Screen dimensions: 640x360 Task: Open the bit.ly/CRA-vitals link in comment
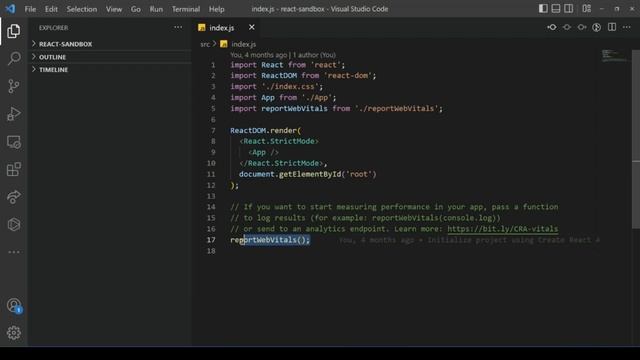[502, 229]
